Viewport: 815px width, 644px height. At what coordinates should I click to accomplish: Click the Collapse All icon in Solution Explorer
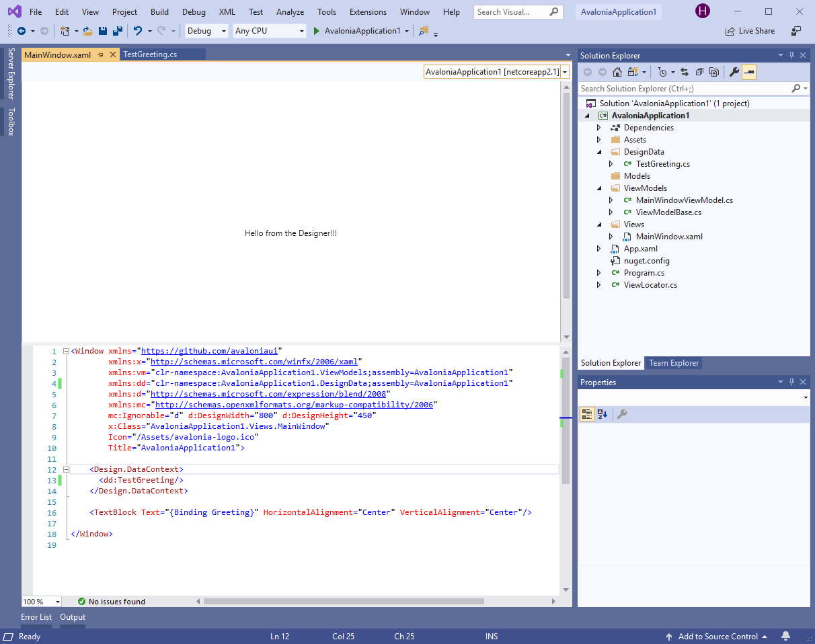699,72
